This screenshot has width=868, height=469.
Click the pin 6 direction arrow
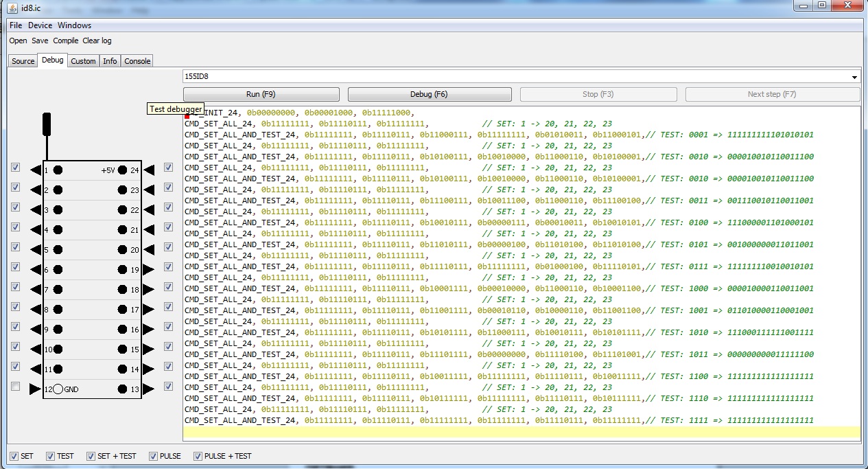[36, 270]
